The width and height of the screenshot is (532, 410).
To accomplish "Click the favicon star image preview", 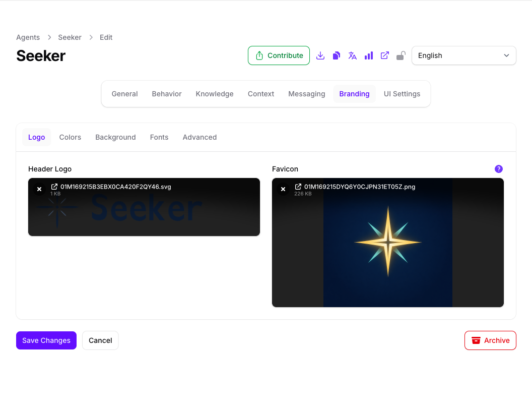I will point(388,243).
